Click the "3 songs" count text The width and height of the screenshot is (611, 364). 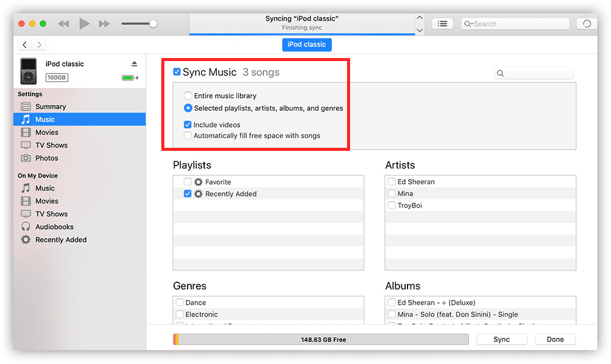pyautogui.click(x=261, y=73)
